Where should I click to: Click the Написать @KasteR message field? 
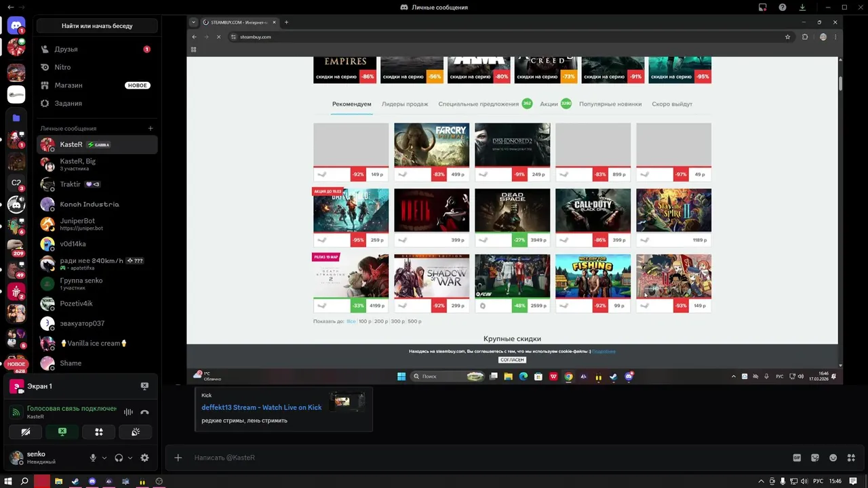(488, 457)
